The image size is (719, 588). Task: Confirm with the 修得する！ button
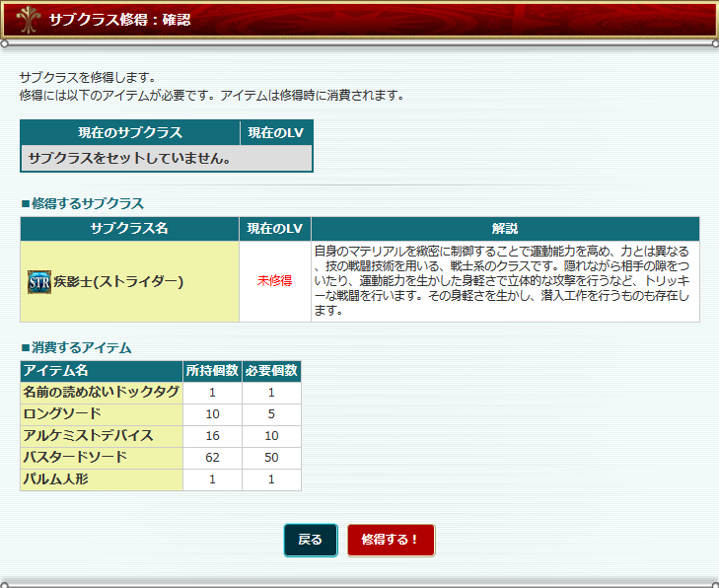pyautogui.click(x=391, y=540)
